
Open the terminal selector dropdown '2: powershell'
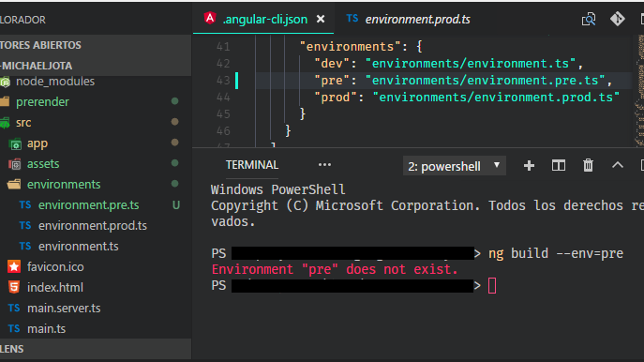[455, 166]
